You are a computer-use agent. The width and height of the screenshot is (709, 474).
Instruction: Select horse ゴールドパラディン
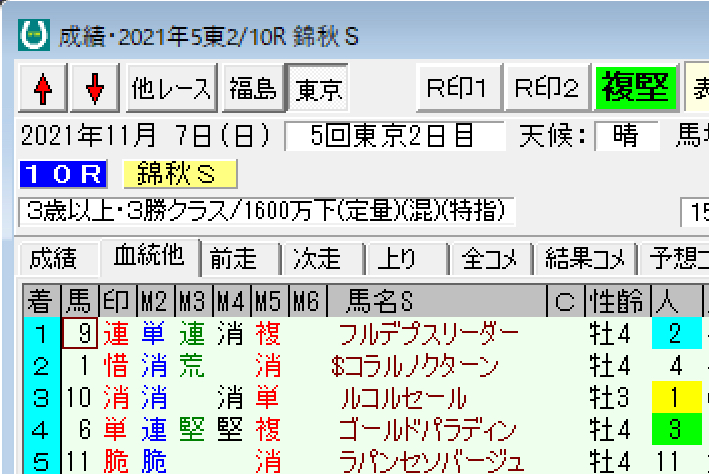point(428,430)
